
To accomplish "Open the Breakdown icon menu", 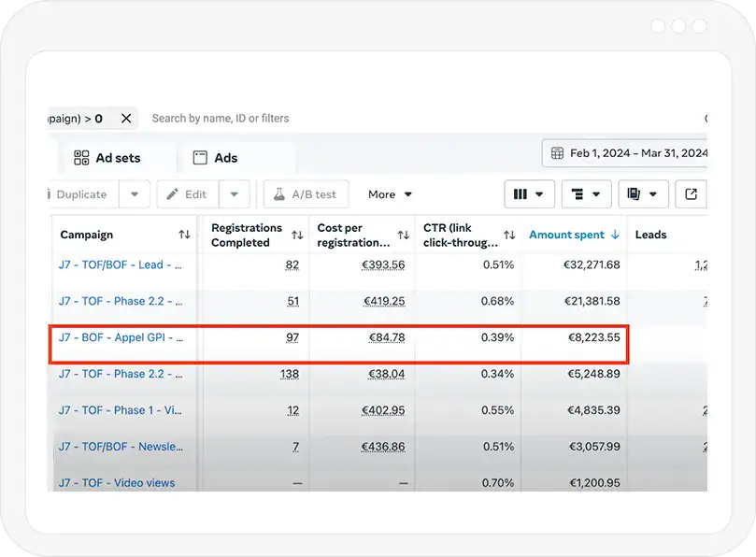I will click(x=586, y=194).
